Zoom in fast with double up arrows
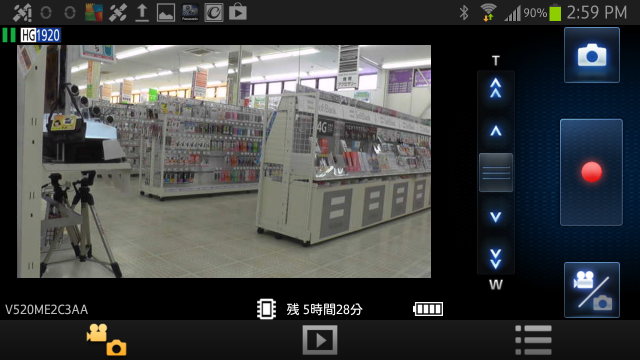The height and width of the screenshot is (360, 640). click(x=496, y=88)
